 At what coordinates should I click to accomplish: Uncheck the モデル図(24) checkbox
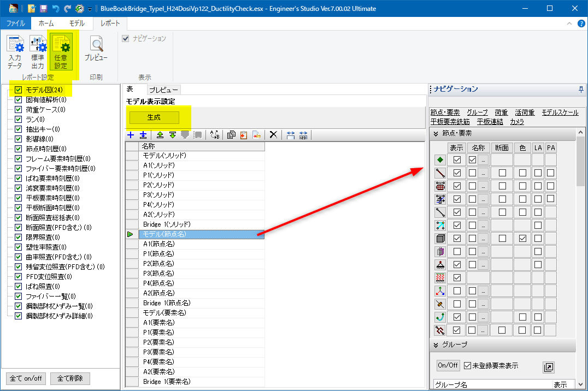(19, 90)
